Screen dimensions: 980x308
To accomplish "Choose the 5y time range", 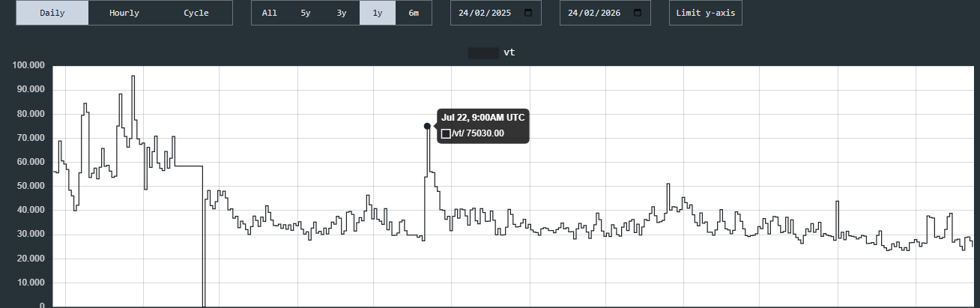I will [x=306, y=13].
